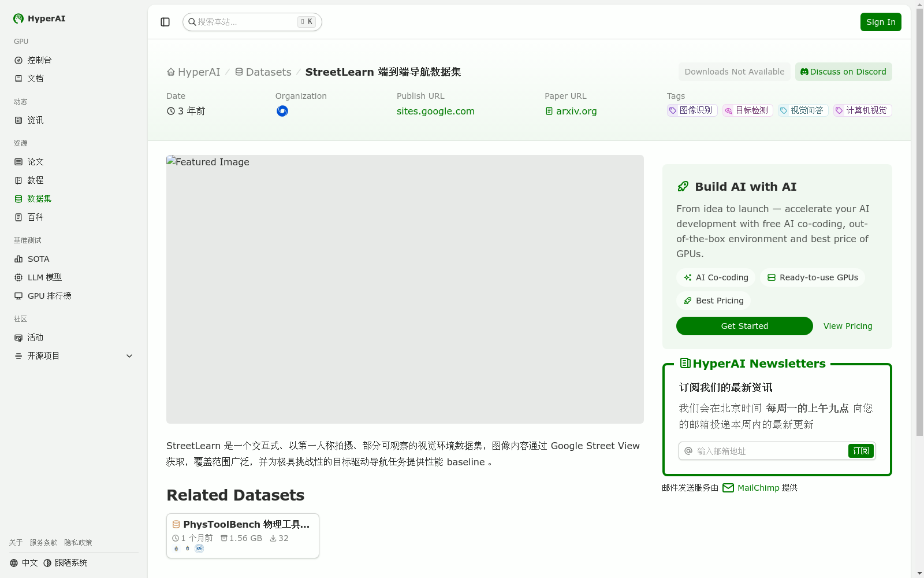Select the 视觉问答 tag
This screenshot has width=924, height=578.
point(803,110)
